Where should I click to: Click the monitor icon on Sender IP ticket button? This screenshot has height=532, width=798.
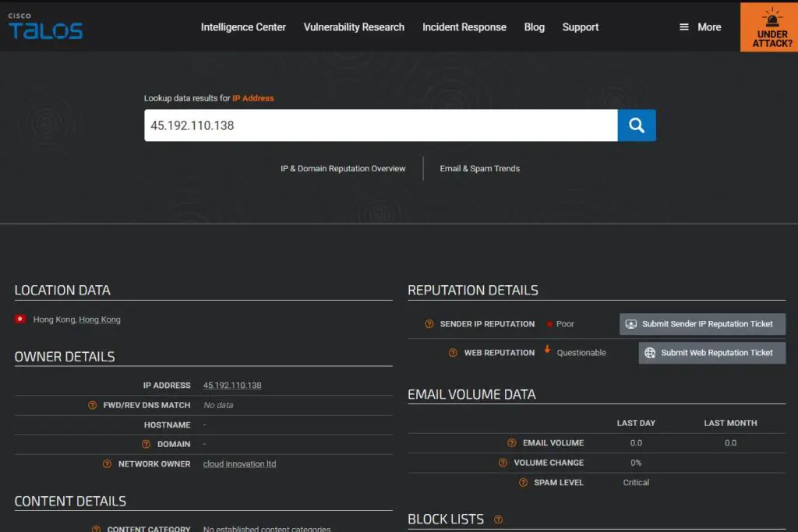point(631,324)
